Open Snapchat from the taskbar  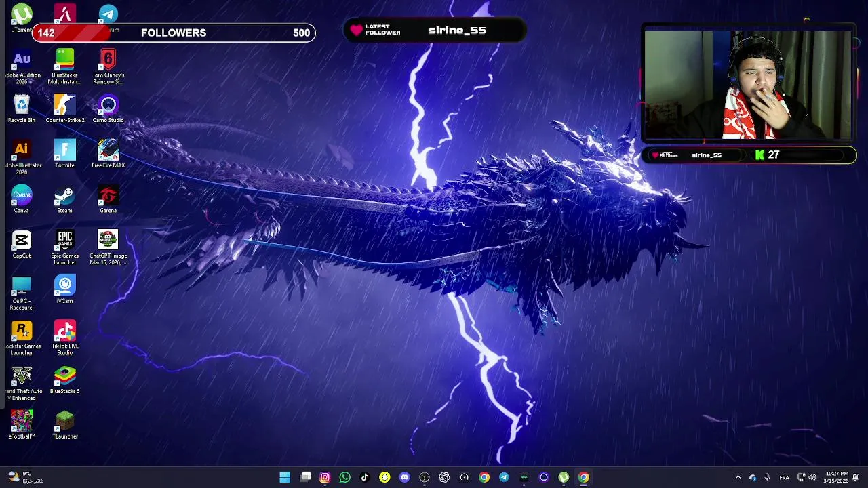384,477
